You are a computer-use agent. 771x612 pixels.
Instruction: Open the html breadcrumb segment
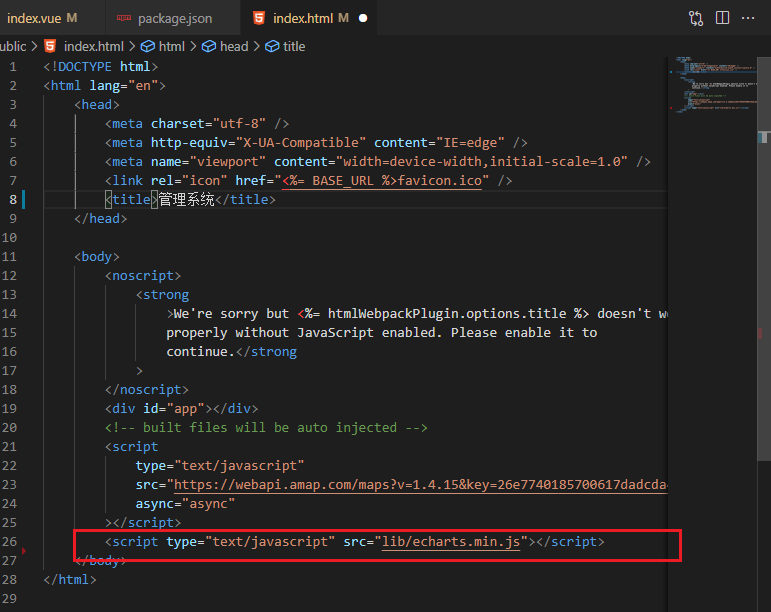[x=172, y=47]
